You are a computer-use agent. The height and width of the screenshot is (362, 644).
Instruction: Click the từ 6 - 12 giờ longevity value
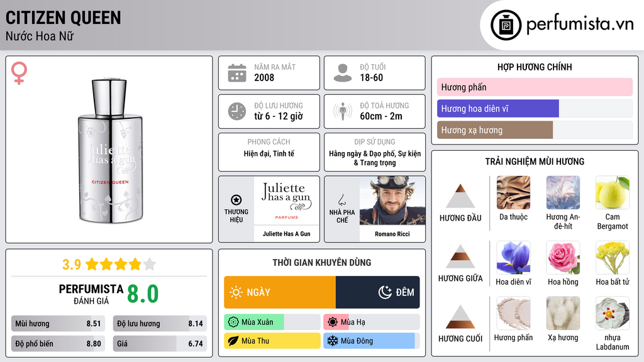pos(279,116)
